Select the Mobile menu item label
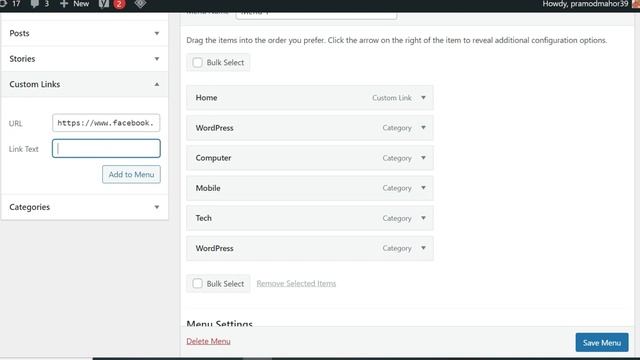This screenshot has height=360, width=640. (208, 188)
